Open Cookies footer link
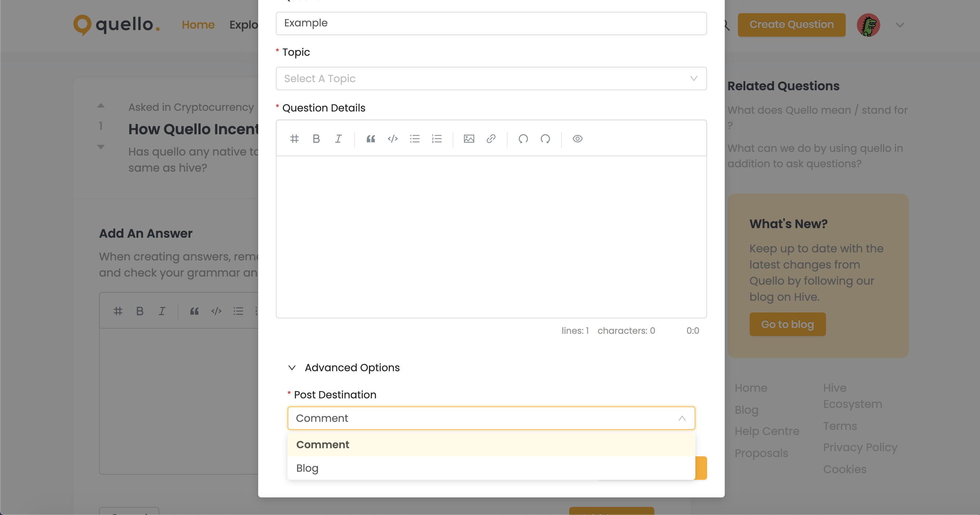The image size is (980, 515). click(x=845, y=469)
